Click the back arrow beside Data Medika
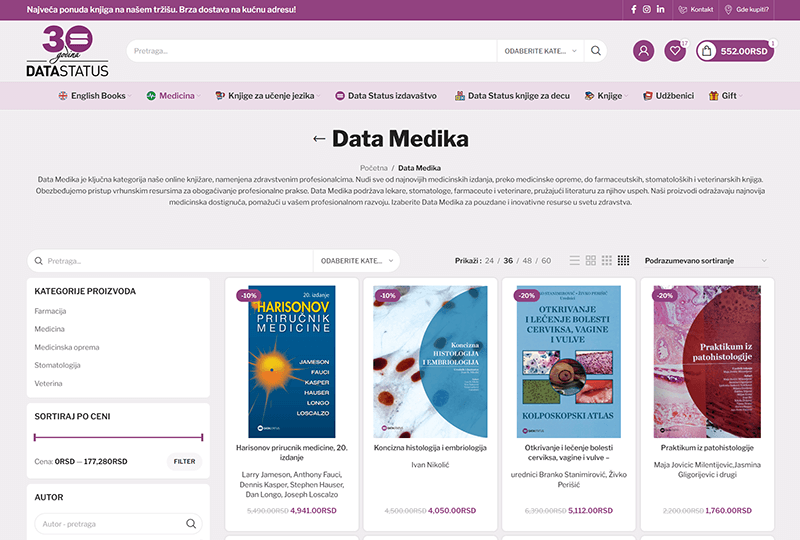800x540 pixels. [319, 139]
